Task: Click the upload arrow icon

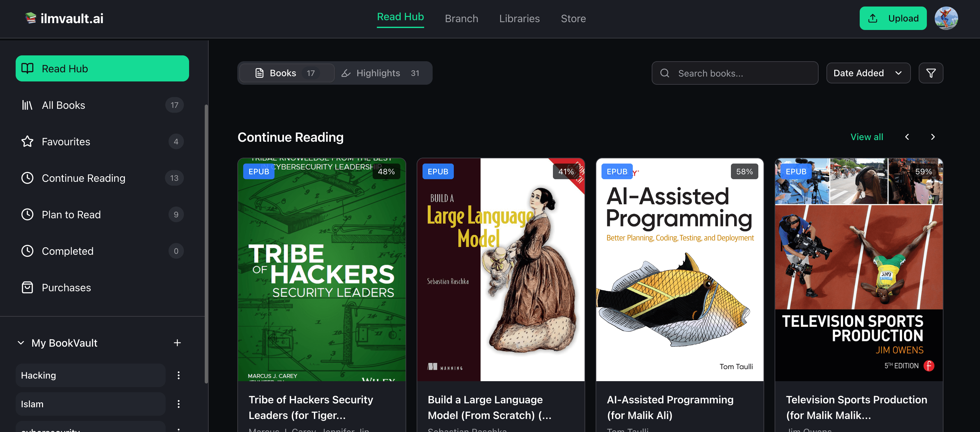Action: point(873,18)
